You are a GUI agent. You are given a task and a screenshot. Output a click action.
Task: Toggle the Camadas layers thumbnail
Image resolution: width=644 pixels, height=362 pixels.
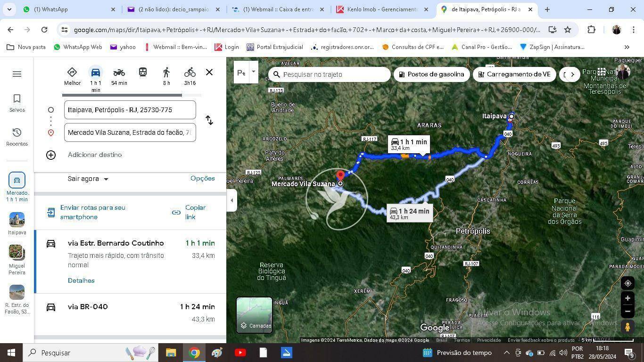[x=254, y=315]
